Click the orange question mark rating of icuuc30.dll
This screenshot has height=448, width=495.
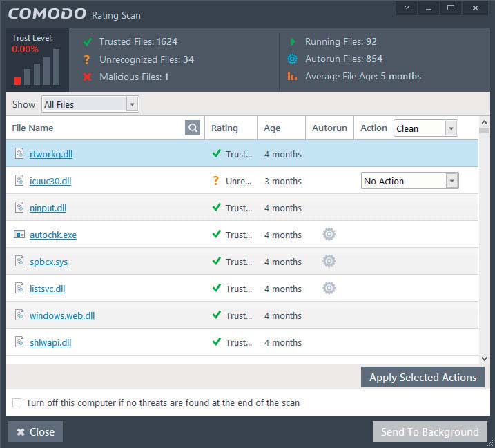(215, 181)
